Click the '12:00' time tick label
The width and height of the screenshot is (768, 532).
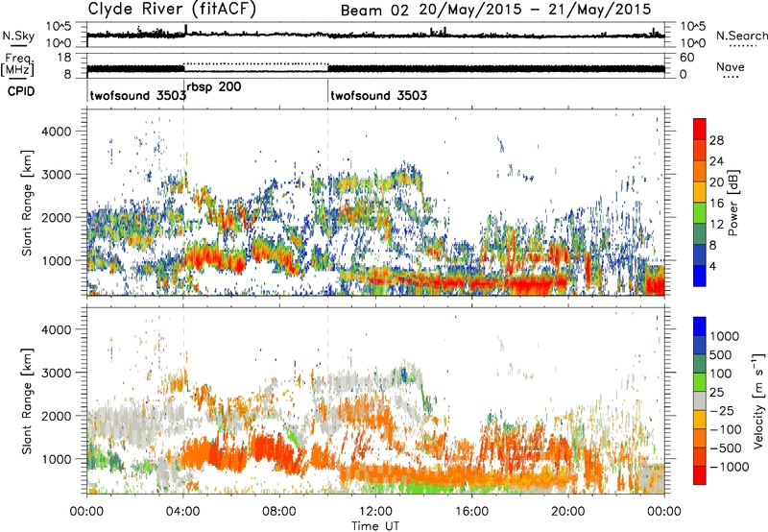point(375,512)
